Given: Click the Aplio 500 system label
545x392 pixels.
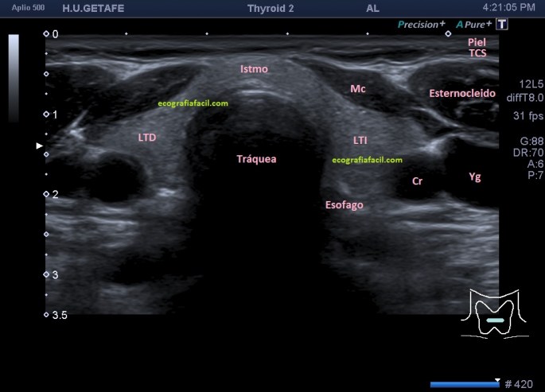Looking at the screenshot, I should click(25, 7).
